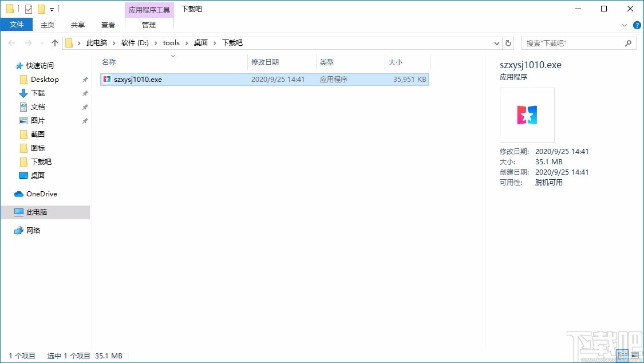
Task: Open the 管理 application tools tab
Action: pos(149,25)
